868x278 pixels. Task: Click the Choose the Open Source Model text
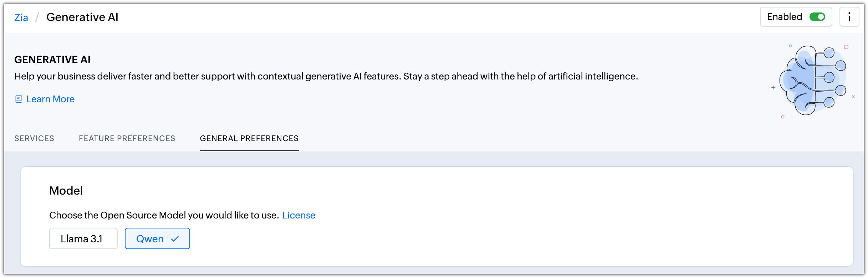pyautogui.click(x=164, y=215)
